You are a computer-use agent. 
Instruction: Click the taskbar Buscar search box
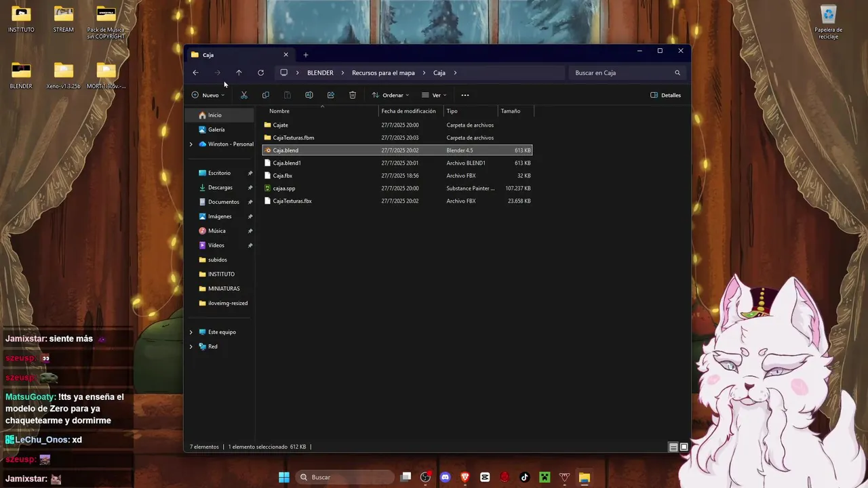(x=346, y=477)
